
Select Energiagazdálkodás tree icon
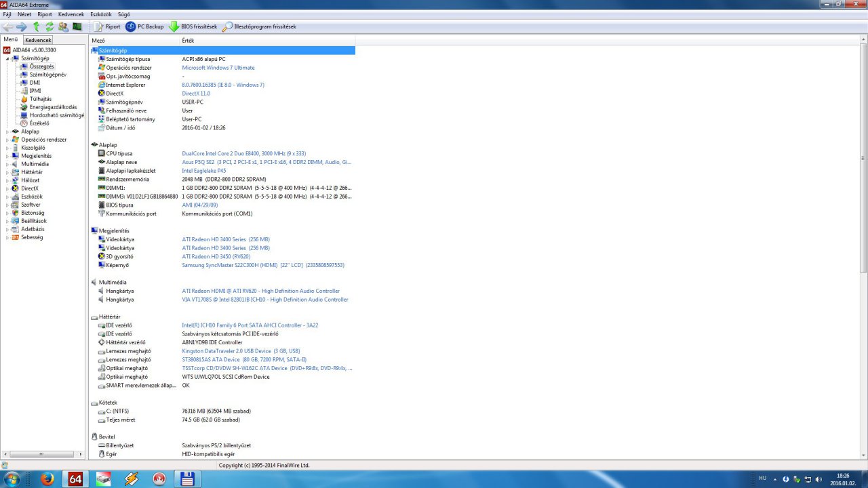(x=24, y=107)
